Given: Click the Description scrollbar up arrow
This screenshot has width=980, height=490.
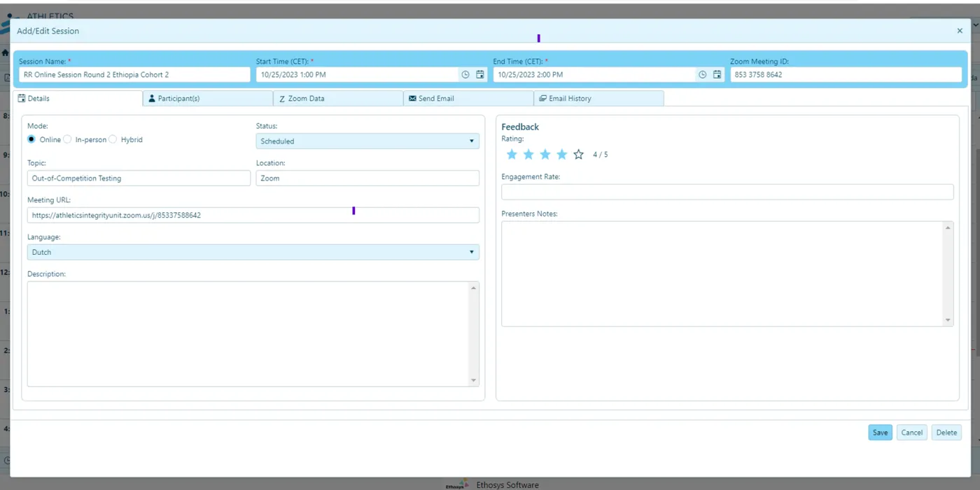Looking at the screenshot, I should click(474, 288).
